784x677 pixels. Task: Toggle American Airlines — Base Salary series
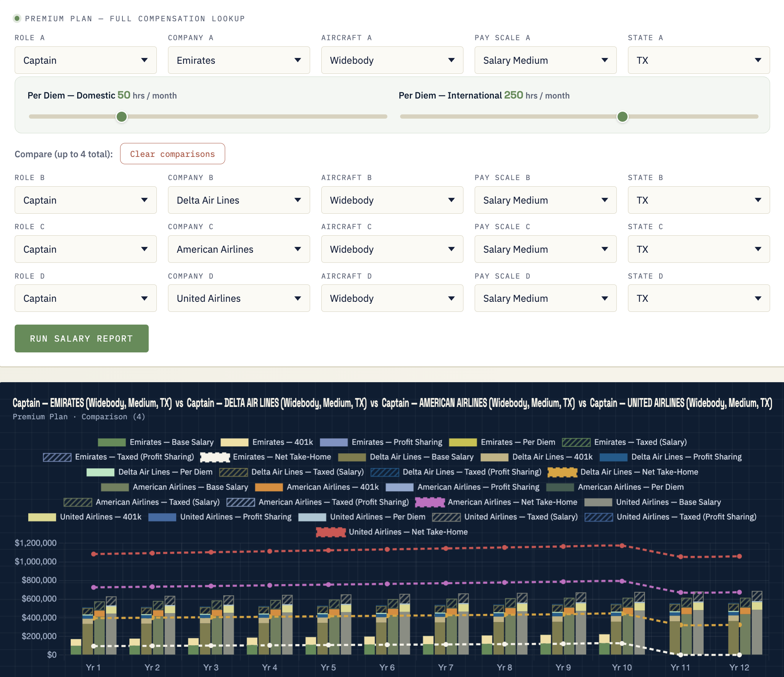(175, 487)
